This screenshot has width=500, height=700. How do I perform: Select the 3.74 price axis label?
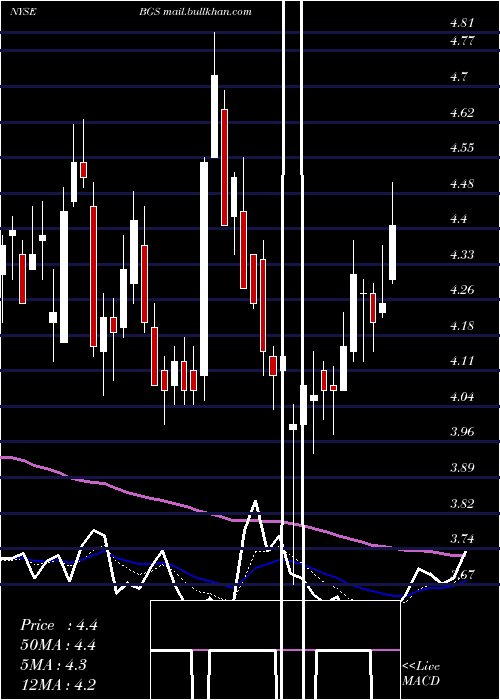coord(462,538)
